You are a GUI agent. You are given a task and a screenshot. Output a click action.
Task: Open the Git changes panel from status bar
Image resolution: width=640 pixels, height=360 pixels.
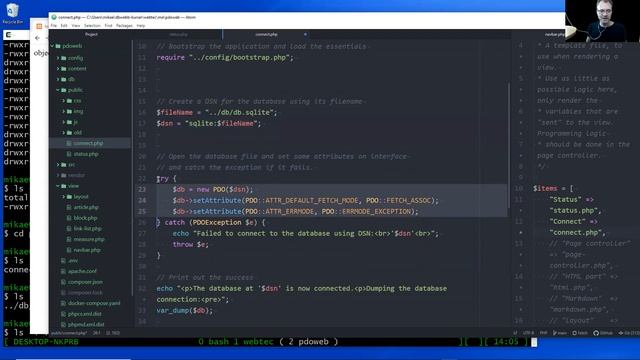tap(629, 333)
